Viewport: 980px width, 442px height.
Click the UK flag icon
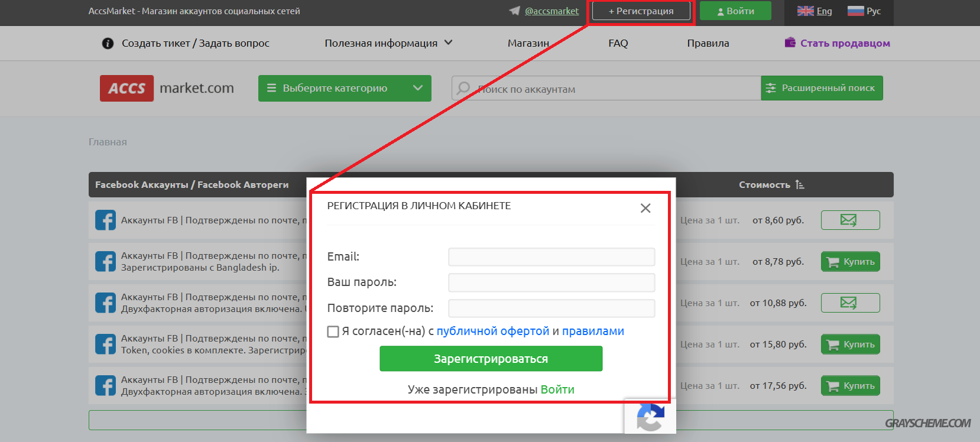pos(805,11)
